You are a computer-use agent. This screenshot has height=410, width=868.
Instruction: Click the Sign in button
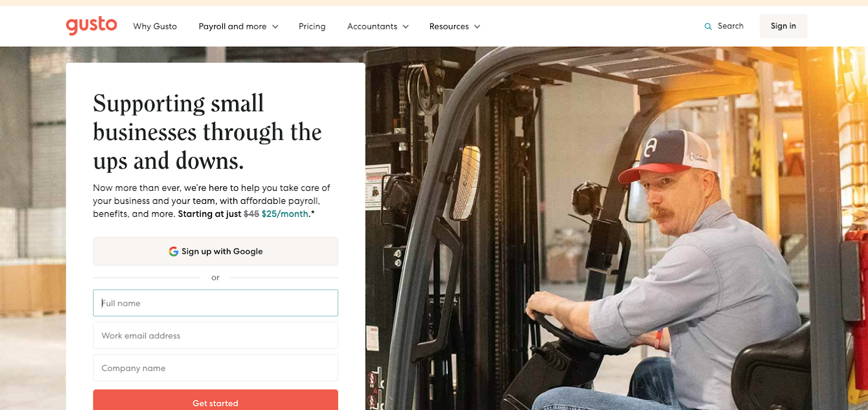pos(783,26)
